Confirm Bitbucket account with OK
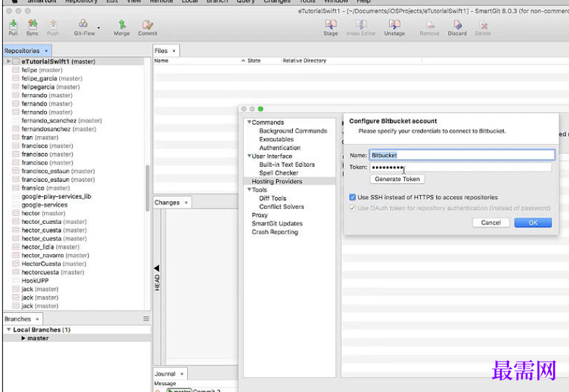This screenshot has height=392, width=569. click(x=532, y=223)
